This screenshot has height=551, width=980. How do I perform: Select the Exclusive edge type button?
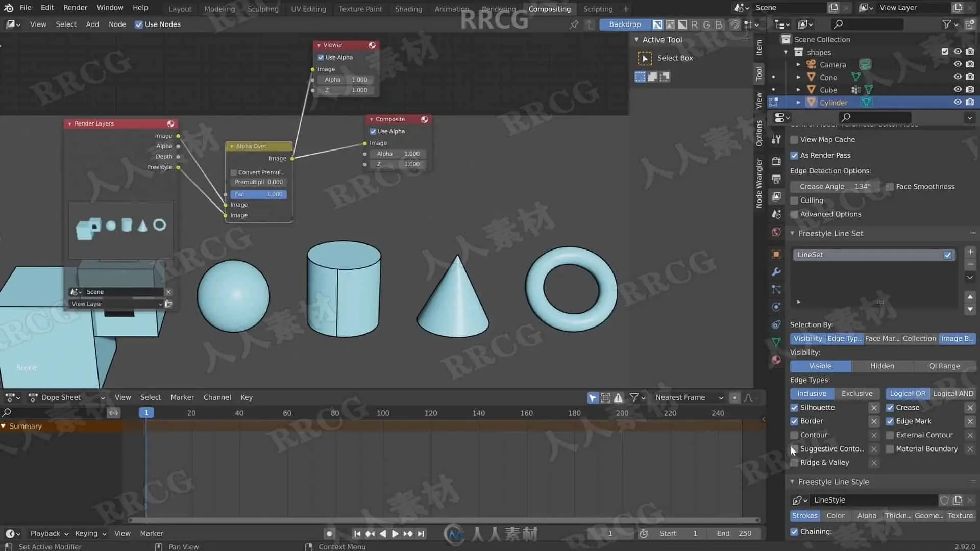[857, 394]
